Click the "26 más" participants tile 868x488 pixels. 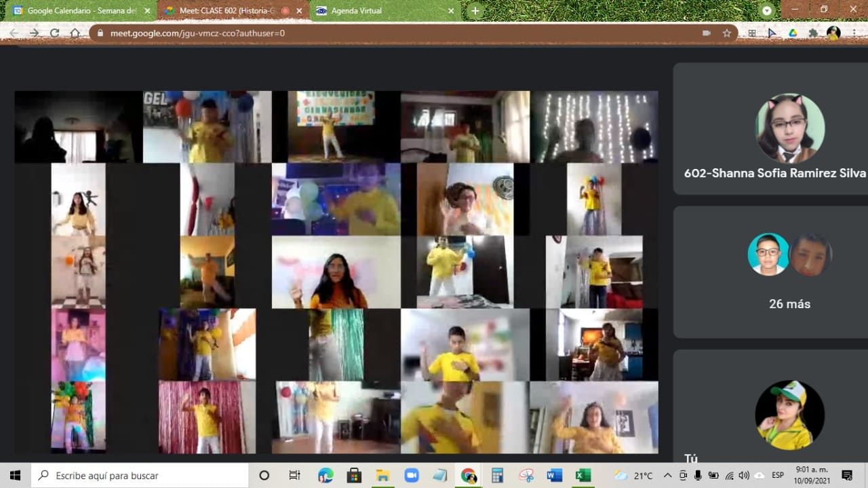click(789, 272)
